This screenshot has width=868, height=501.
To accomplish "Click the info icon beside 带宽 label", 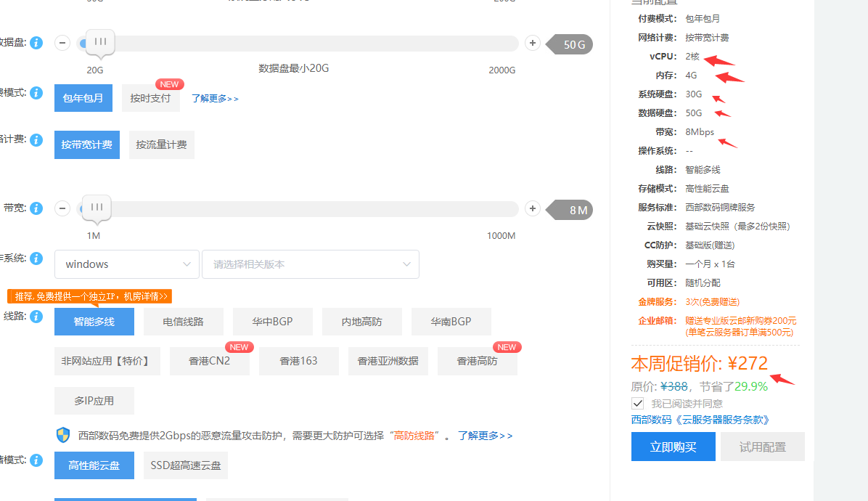I will [36, 208].
